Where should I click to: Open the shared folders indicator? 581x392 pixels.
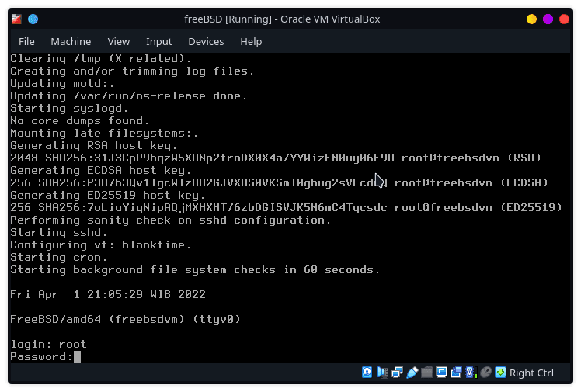coord(426,373)
